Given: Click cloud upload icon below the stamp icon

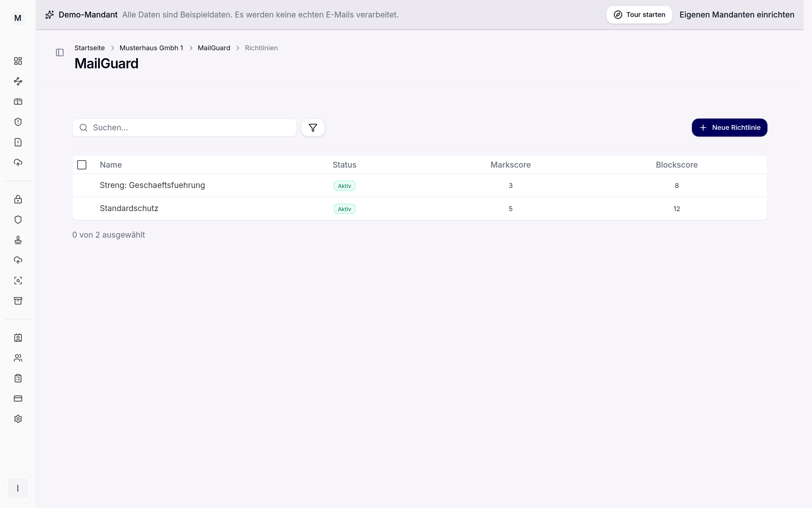Looking at the screenshot, I should (x=18, y=260).
